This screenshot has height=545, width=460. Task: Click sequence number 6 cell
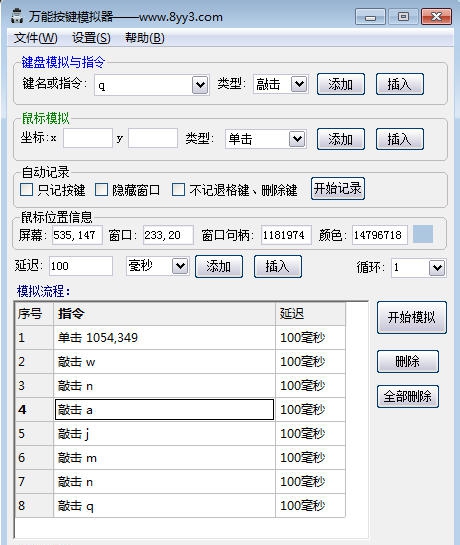point(34,458)
